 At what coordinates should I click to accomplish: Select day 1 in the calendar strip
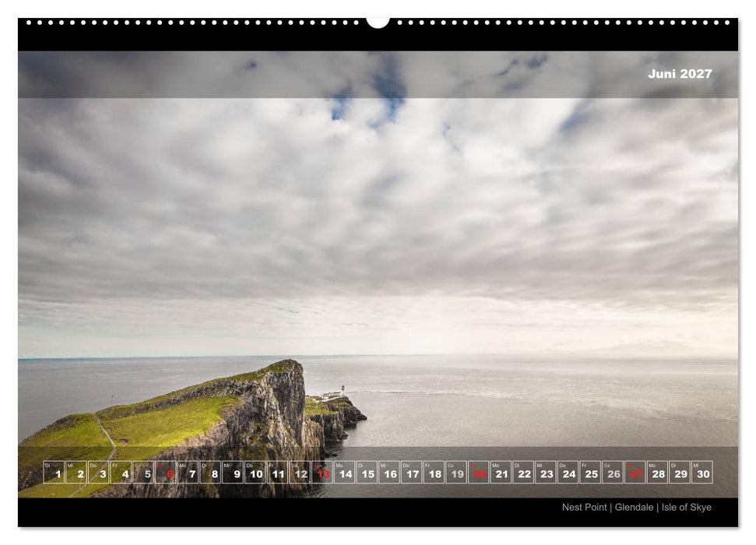tap(54, 472)
